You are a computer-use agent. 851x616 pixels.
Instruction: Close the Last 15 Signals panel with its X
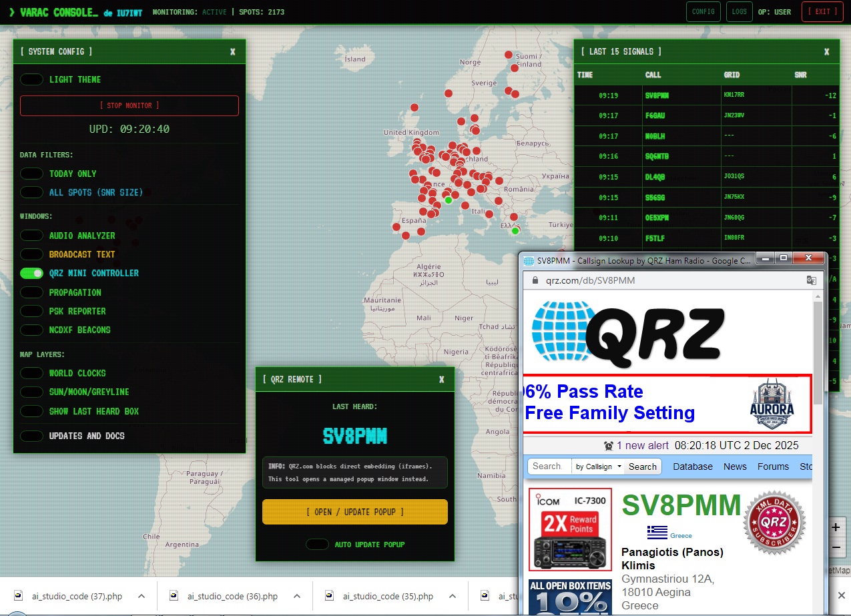click(826, 51)
